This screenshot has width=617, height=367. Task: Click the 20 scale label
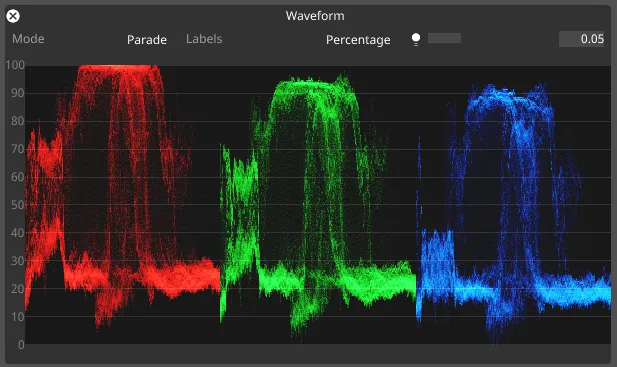tap(18, 289)
